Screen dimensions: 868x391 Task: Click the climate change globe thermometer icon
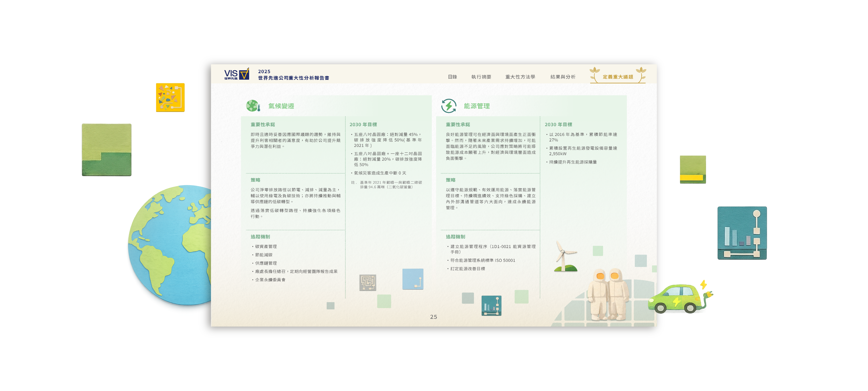coord(253,106)
